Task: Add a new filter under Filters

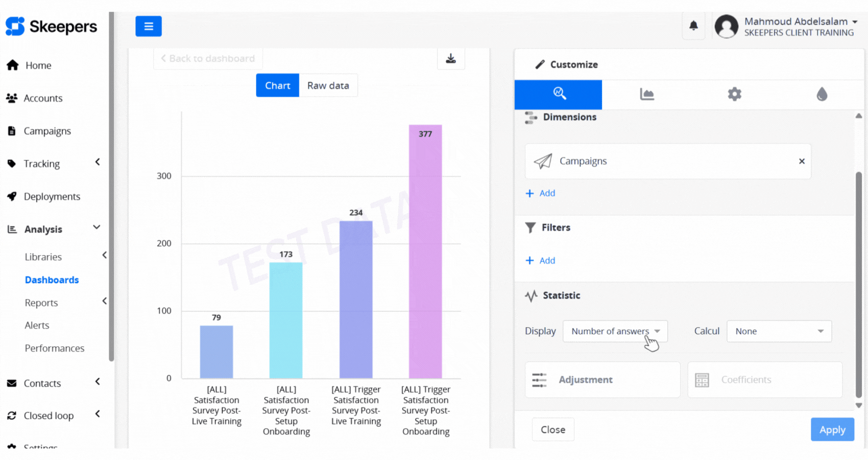Action: tap(541, 261)
